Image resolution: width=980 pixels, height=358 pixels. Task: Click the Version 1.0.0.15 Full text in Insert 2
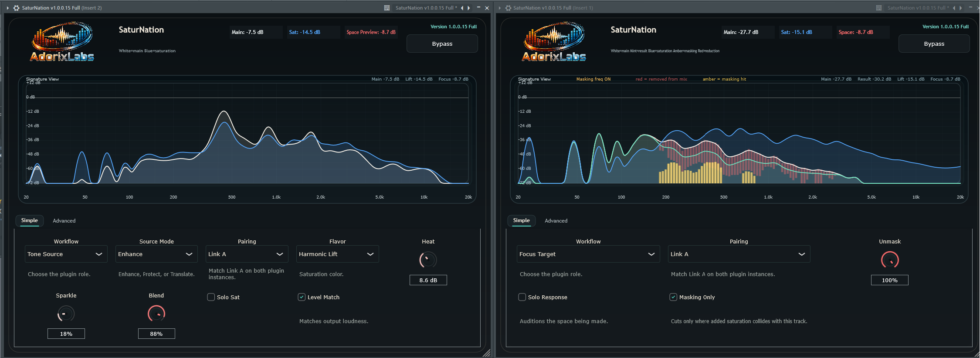tap(454, 27)
